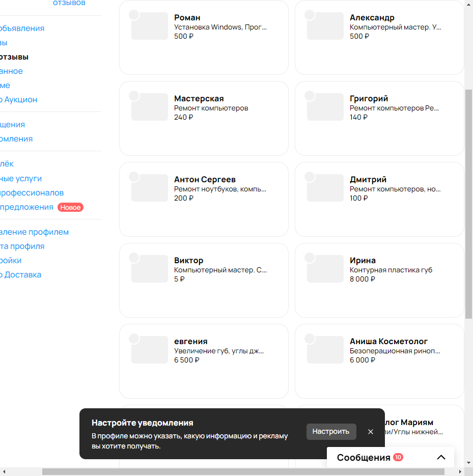The width and height of the screenshot is (473, 476).
Task: Click the thumbnail on Ирина's card
Action: pyautogui.click(x=325, y=269)
